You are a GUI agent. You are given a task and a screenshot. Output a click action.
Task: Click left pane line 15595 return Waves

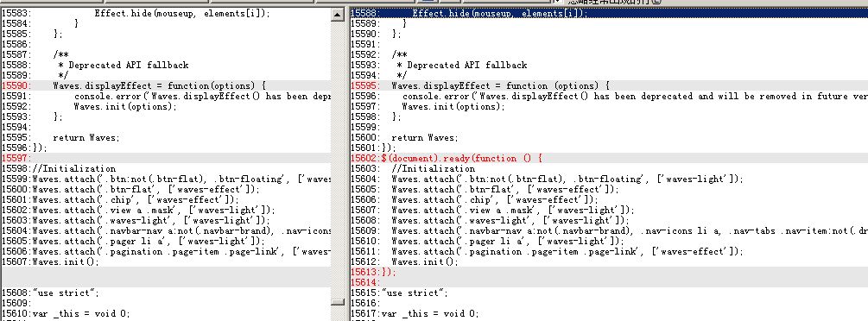tap(166, 138)
